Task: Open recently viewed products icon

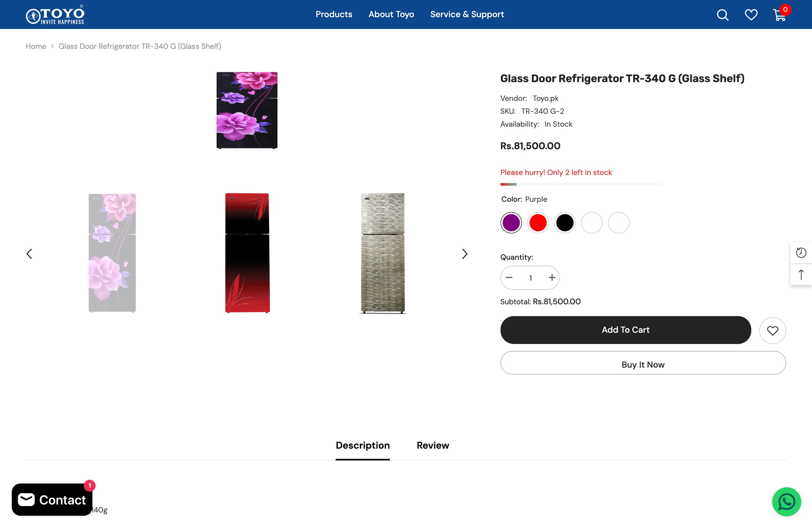Action: tap(801, 252)
